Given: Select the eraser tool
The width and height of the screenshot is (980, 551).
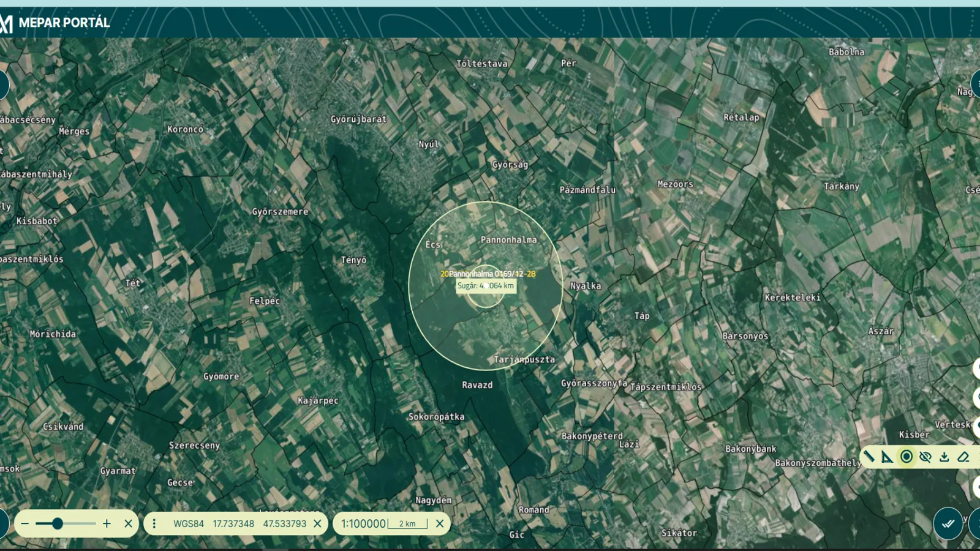Looking at the screenshot, I should pyautogui.click(x=963, y=457).
